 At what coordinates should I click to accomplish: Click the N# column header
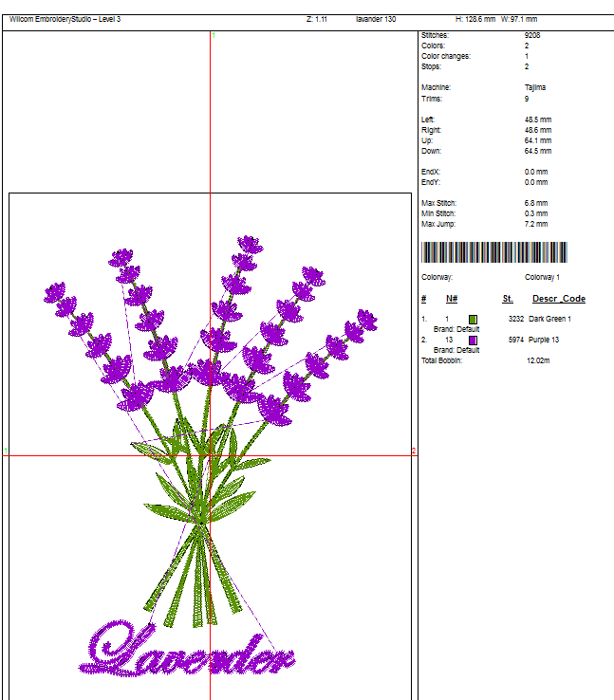coord(452,299)
